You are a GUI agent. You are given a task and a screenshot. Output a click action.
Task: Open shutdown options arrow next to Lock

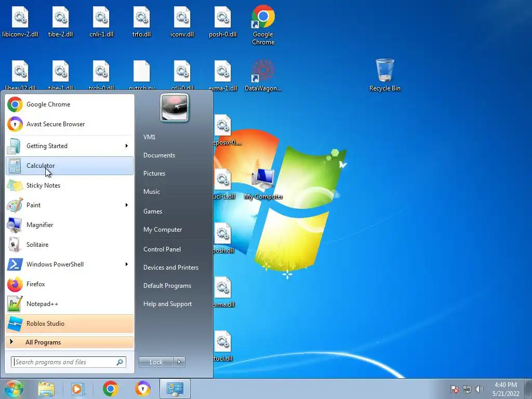(179, 362)
